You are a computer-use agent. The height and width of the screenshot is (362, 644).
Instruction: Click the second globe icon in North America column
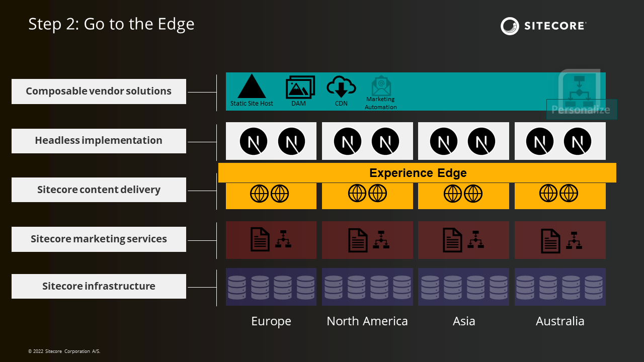pyautogui.click(x=377, y=193)
